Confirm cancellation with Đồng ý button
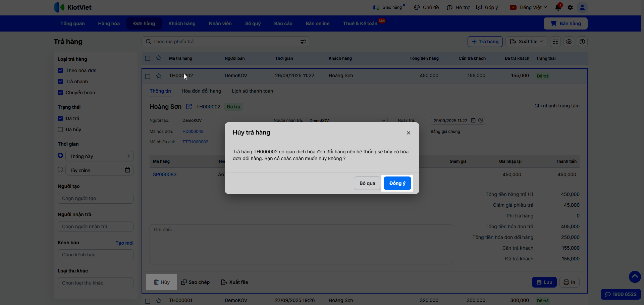644x305 pixels. coord(397,183)
